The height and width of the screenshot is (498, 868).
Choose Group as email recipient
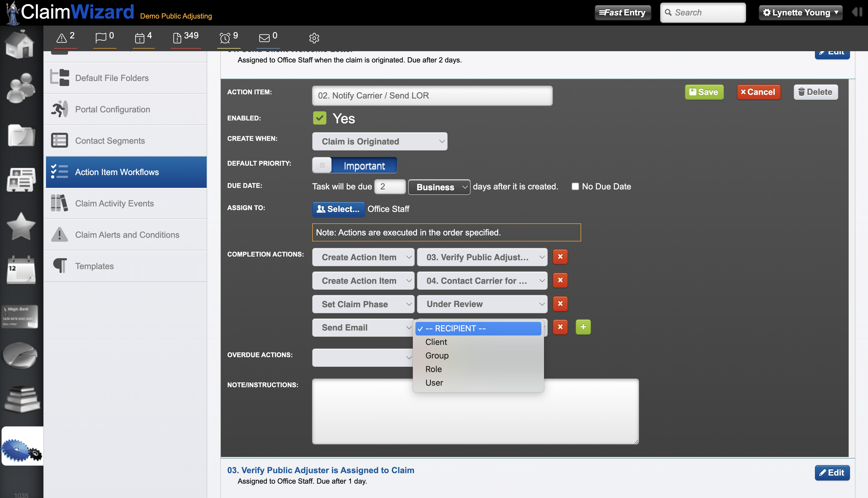tap(478, 356)
